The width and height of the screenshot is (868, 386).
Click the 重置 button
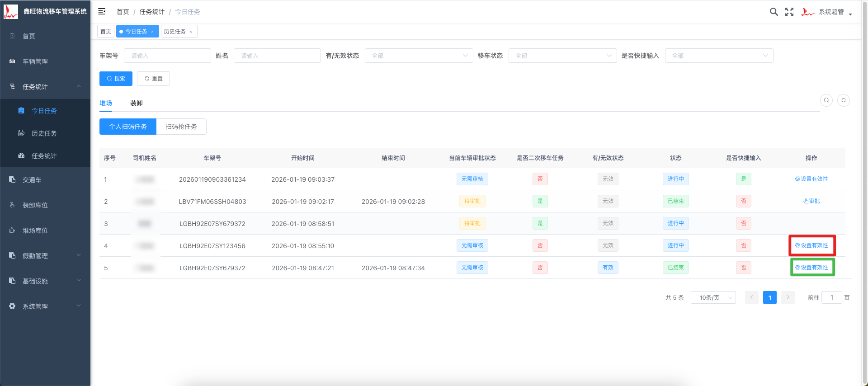(153, 79)
